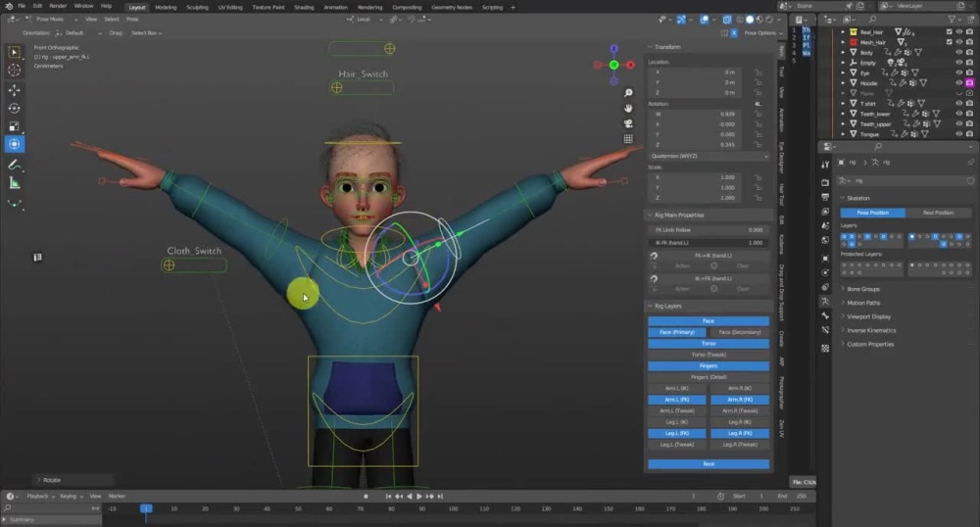This screenshot has width=980, height=527.
Task: Open Bone Constraints properties tab icon
Action: tap(825, 330)
